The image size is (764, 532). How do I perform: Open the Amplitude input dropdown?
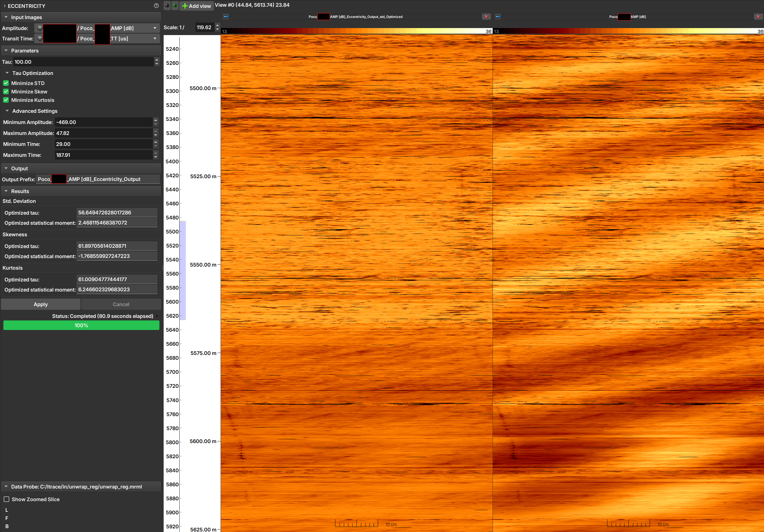(x=155, y=28)
